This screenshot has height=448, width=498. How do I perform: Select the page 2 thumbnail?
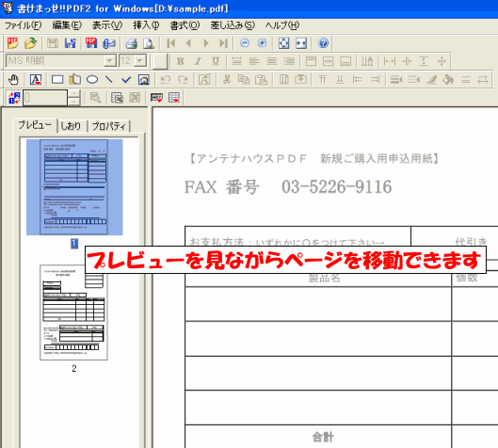click(73, 312)
